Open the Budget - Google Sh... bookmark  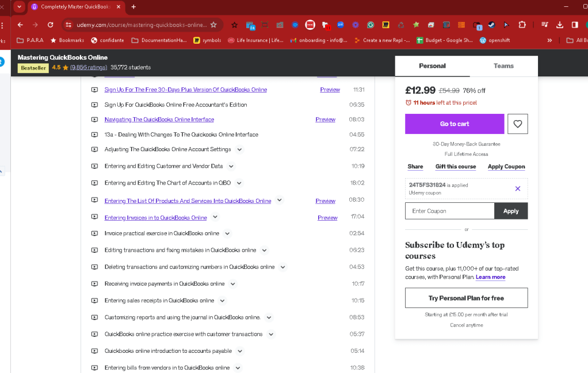tap(445, 40)
